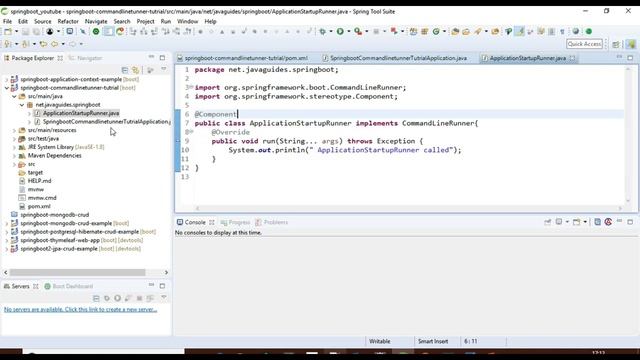Open the Navigate menu
The image size is (640, 360).
[x=96, y=21]
